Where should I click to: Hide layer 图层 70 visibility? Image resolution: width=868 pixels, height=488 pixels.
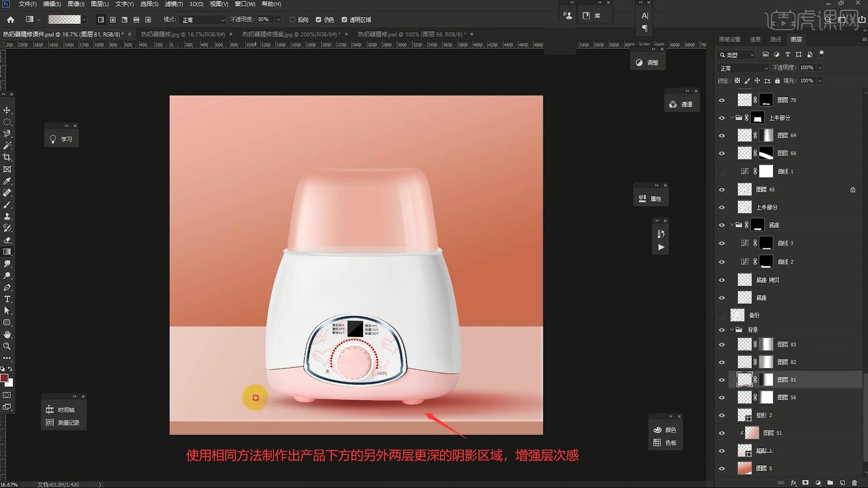722,100
